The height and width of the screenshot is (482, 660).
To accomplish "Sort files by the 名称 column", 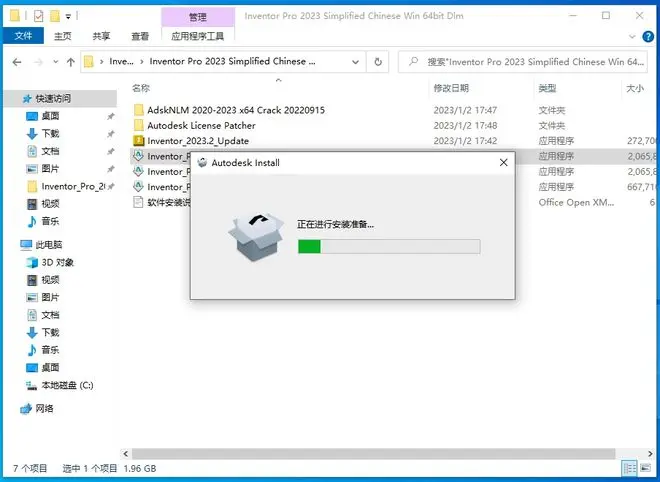I will 141,88.
